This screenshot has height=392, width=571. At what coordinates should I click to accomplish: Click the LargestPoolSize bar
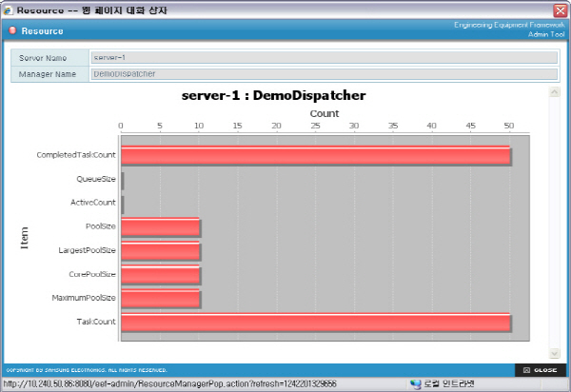point(160,250)
